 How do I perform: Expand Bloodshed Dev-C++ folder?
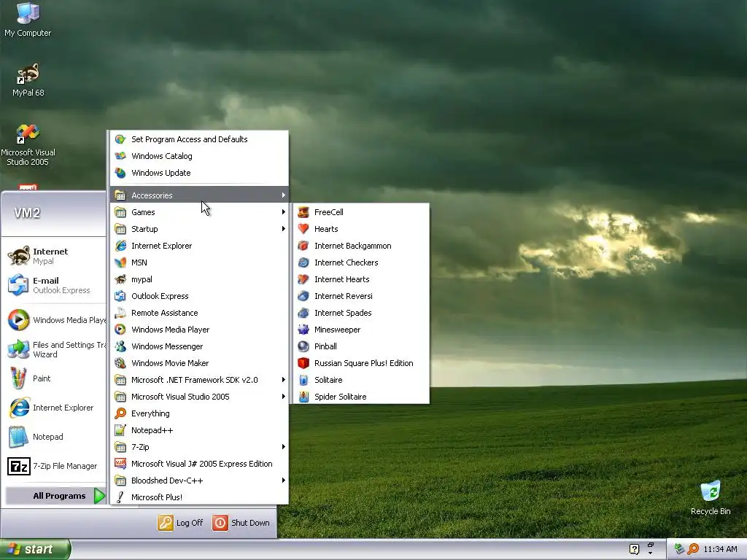199,480
